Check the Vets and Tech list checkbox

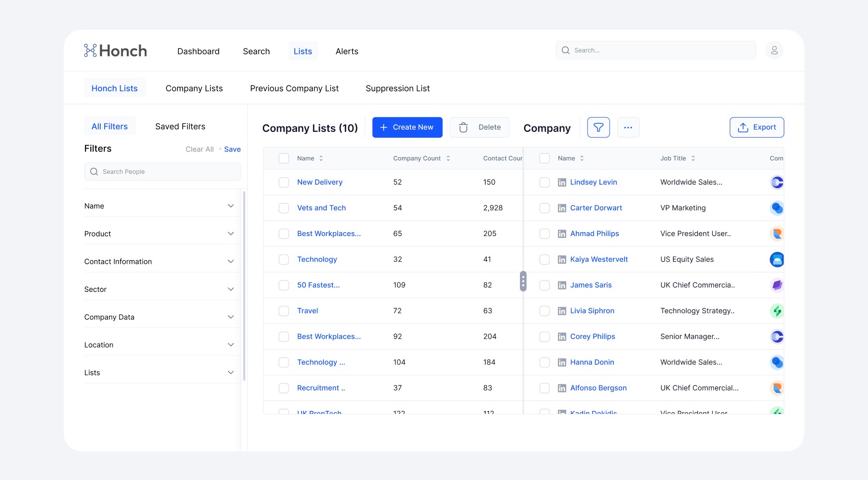pyautogui.click(x=284, y=208)
